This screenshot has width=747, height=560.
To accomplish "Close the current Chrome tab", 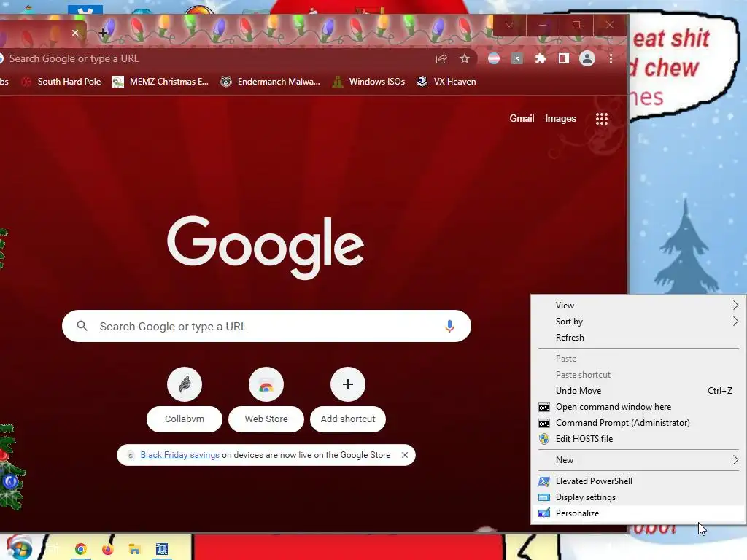I will (75, 33).
